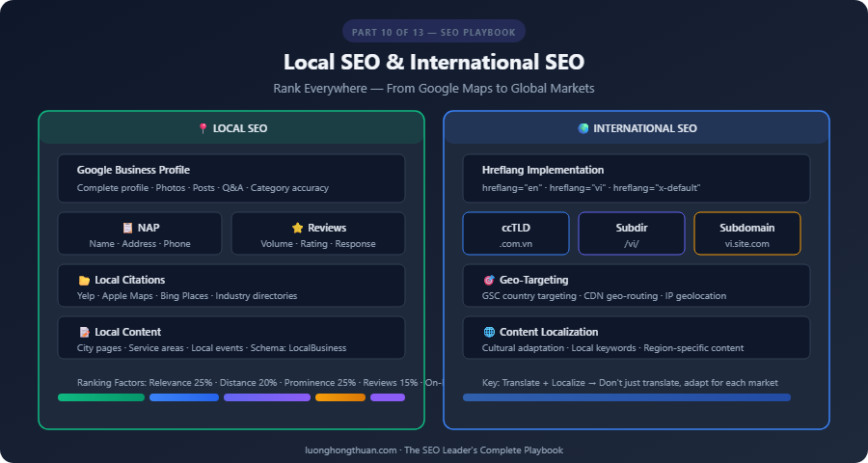Select the Part 10 of 13 SEO Playbook badge
Viewport: 868px width, 463px height.
click(434, 32)
